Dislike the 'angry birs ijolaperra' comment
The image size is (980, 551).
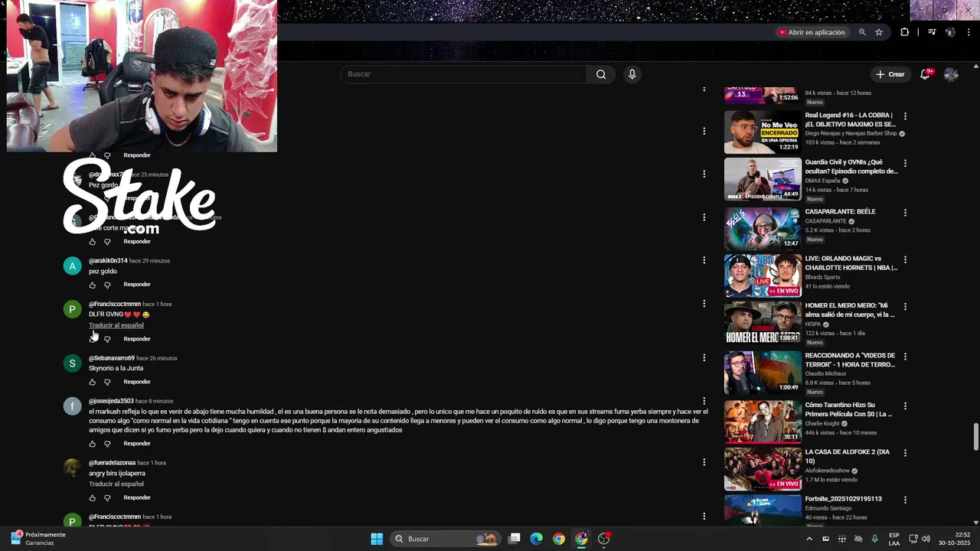107,498
